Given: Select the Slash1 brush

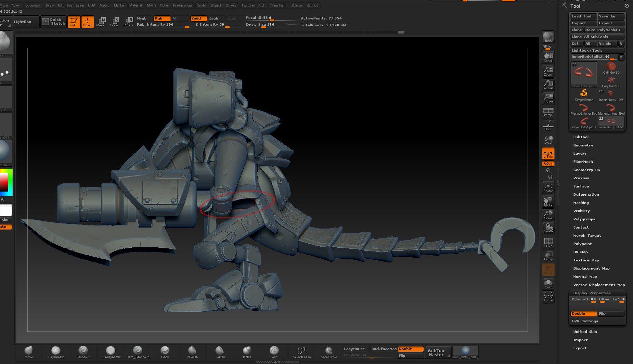Looking at the screenshot, I should pos(274,352).
